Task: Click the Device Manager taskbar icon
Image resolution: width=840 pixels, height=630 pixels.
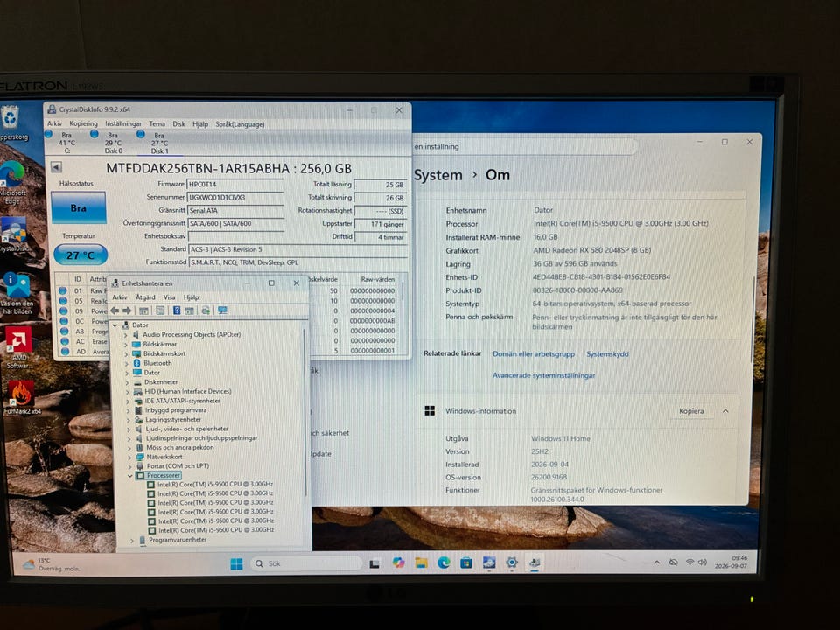Action: tap(535, 563)
